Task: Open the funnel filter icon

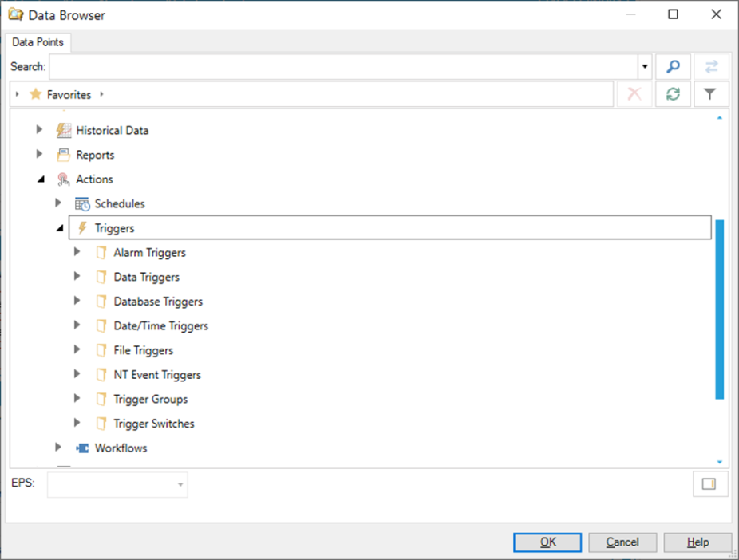Action: point(709,94)
